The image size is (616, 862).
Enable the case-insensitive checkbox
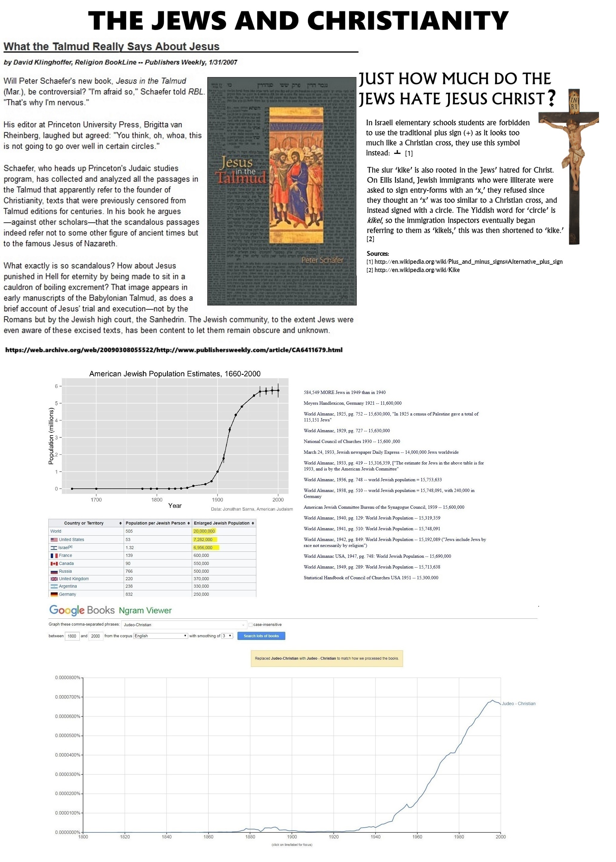coord(250,624)
